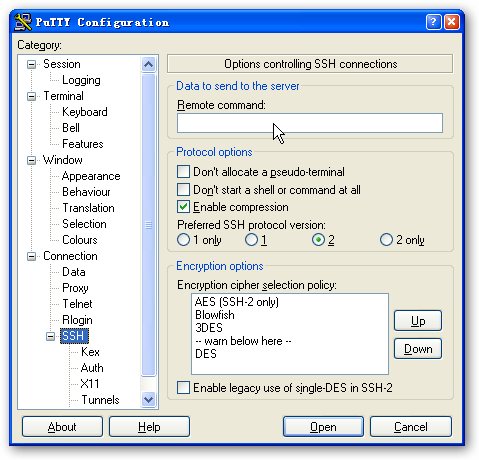Open the Colours category
Image resolution: width=479 pixels, height=460 pixels.
(x=80, y=240)
